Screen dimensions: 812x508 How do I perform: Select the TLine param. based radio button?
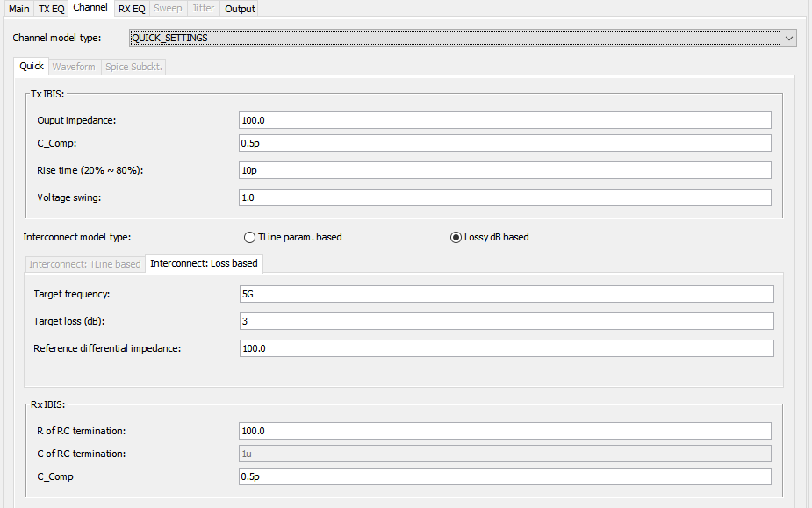pyautogui.click(x=249, y=237)
